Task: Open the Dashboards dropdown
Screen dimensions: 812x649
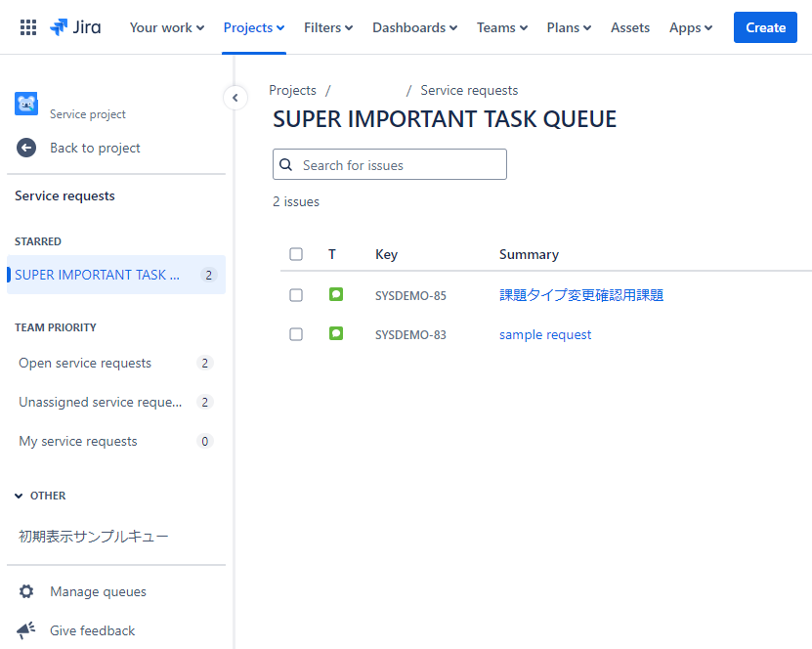Action: [x=415, y=27]
